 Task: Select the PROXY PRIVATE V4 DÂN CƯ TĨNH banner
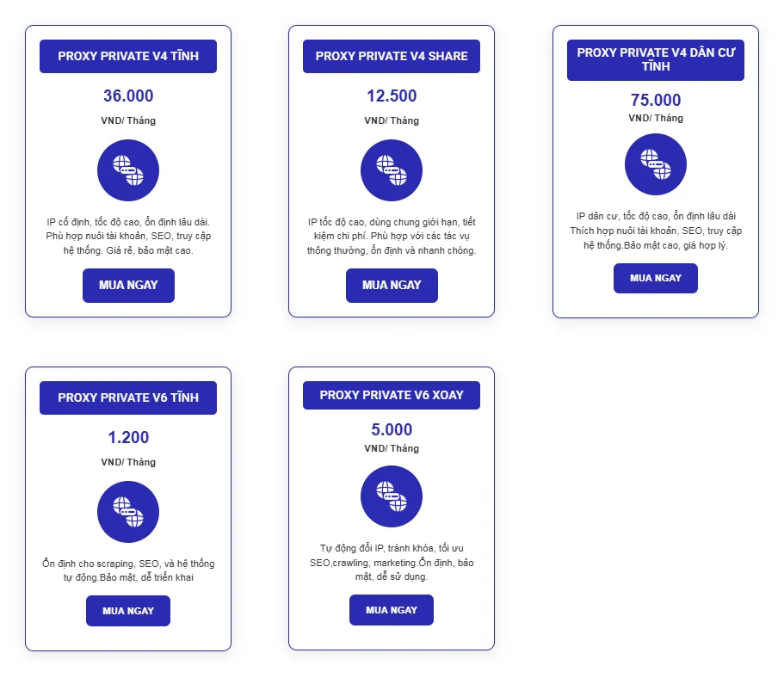pos(656,59)
